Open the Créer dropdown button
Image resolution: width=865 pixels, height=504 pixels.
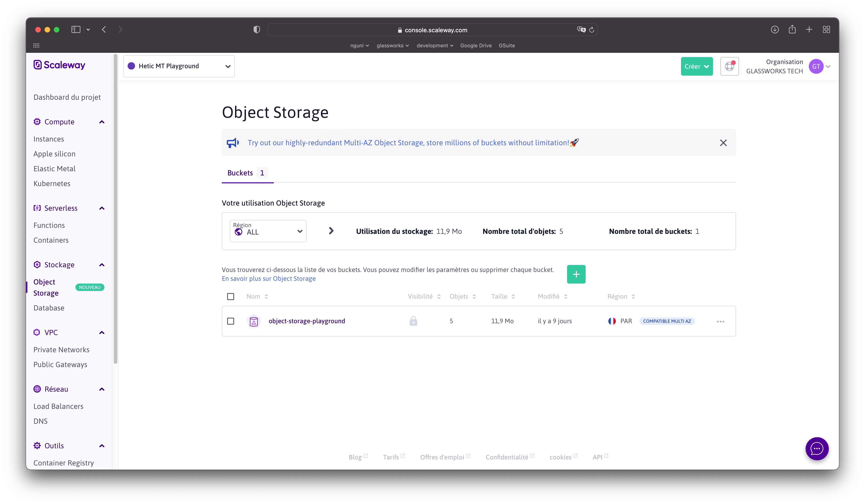point(697,66)
